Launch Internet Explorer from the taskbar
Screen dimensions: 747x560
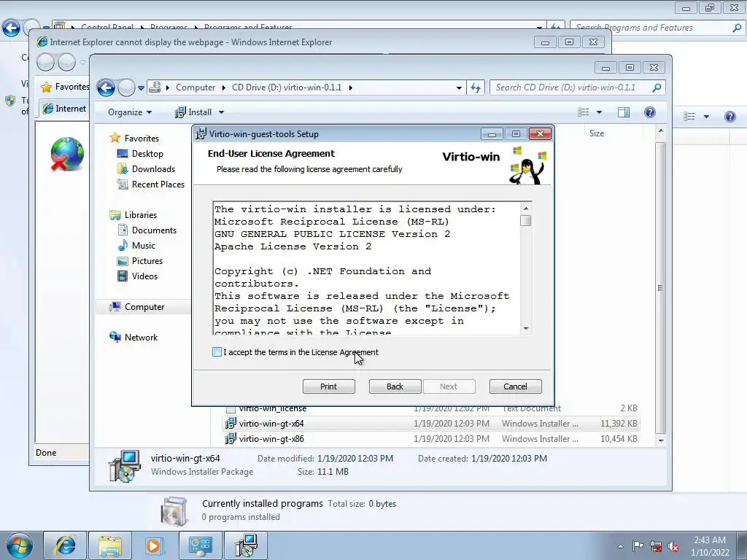click(x=65, y=545)
